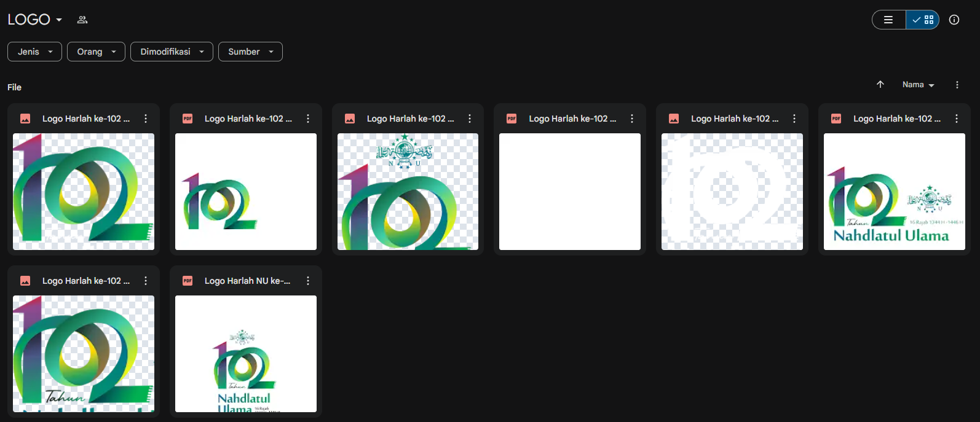
Task: Select the grid layout view toggle
Action: tap(923, 20)
